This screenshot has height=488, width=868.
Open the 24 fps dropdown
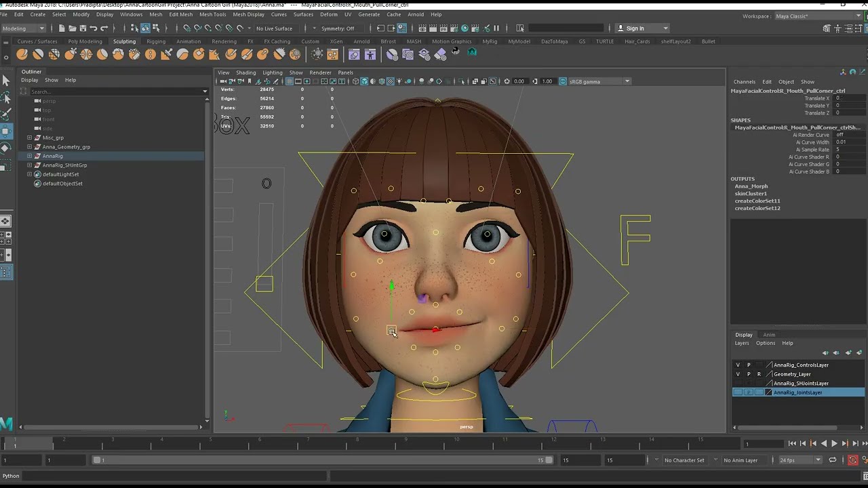(800, 460)
